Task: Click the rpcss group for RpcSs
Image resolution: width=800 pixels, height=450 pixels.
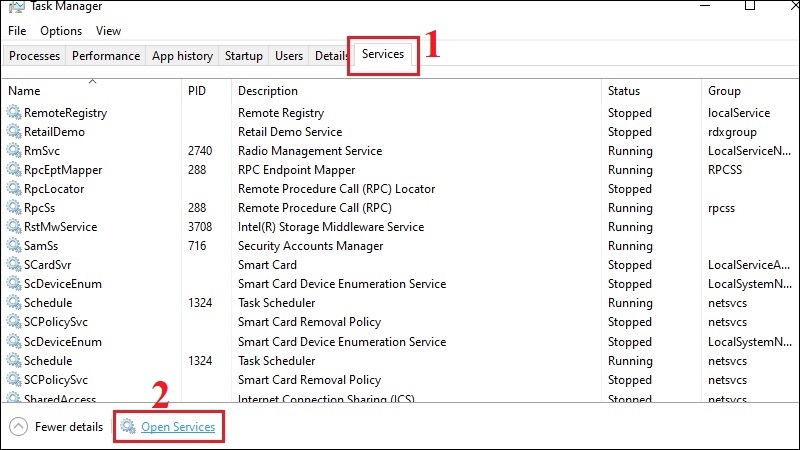Action: coord(721,208)
